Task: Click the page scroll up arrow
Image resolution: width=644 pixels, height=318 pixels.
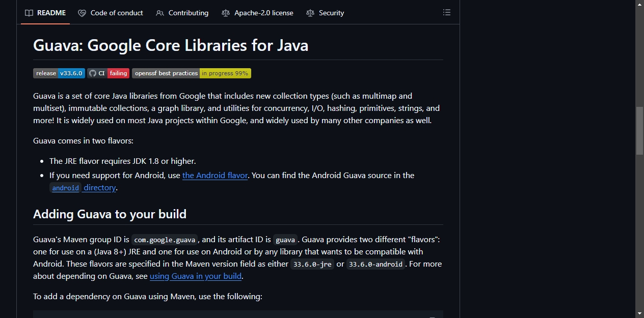Action: (639, 4)
